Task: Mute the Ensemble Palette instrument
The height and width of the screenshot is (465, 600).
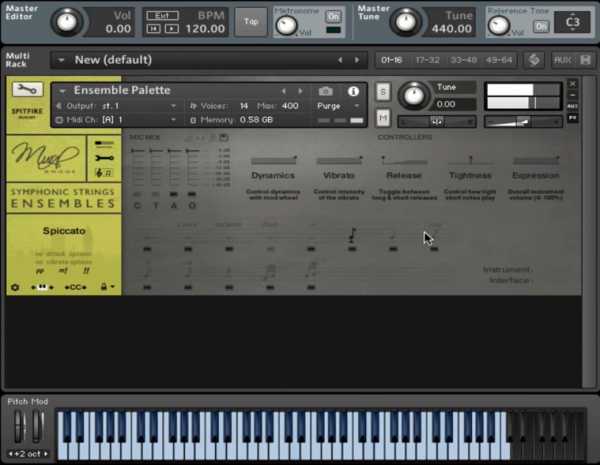Action: tap(383, 118)
